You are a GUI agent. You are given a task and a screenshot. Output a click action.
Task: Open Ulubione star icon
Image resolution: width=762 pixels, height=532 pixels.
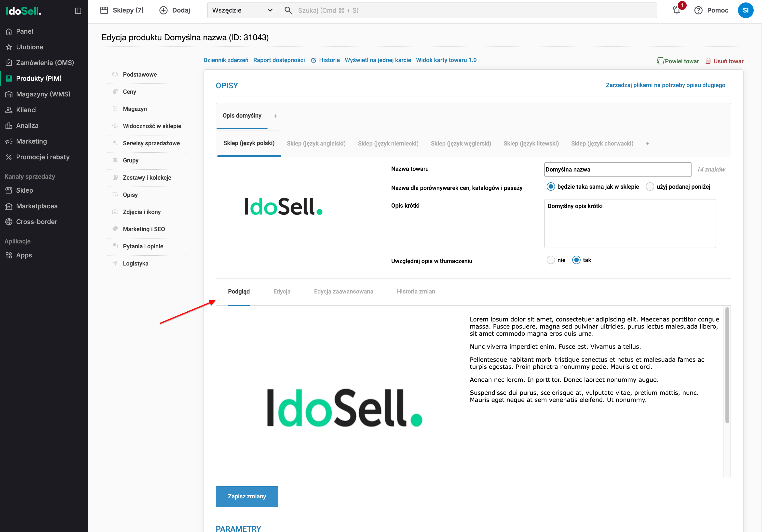coord(9,47)
